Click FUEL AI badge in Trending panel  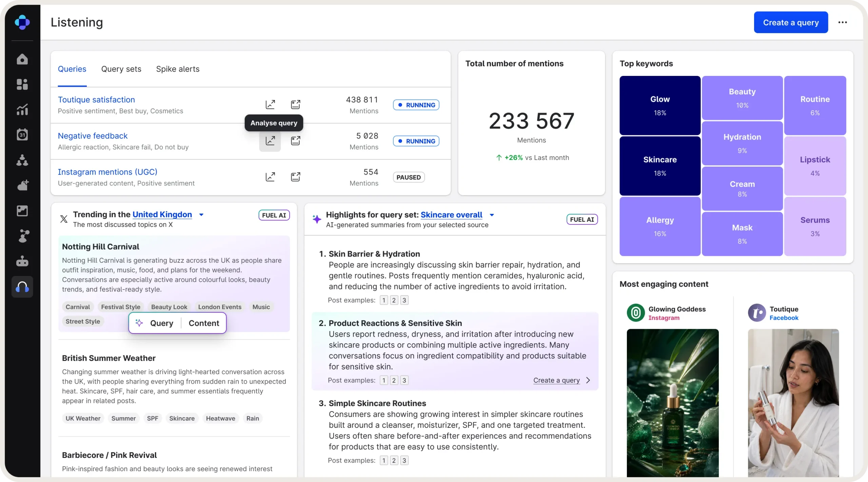pyautogui.click(x=274, y=215)
